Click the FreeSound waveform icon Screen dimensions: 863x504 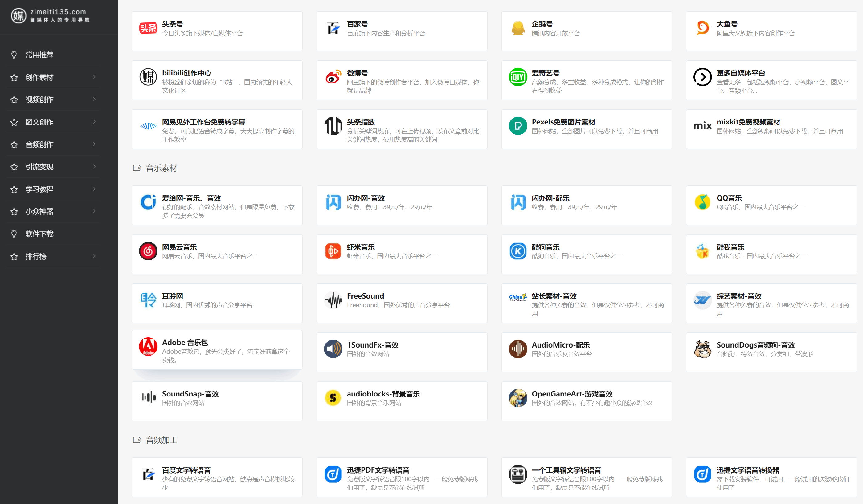333,300
